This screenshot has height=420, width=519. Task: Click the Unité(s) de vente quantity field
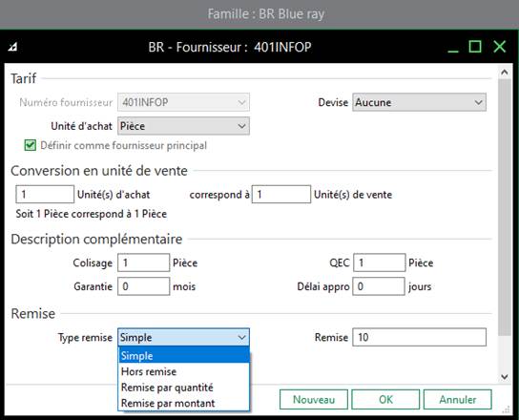281,194
